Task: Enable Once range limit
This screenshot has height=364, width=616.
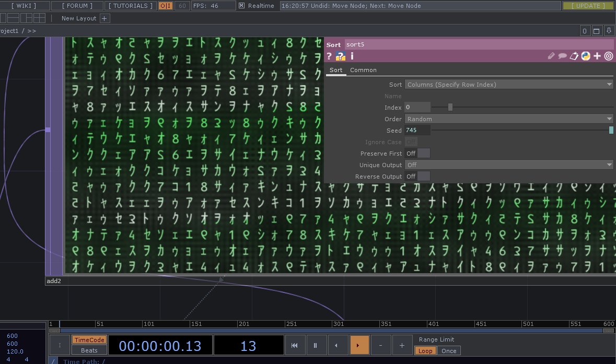Action: (449, 350)
